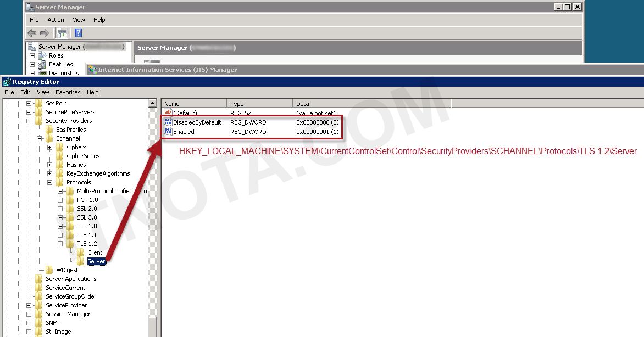The height and width of the screenshot is (337, 644).
Task: Click the back navigation arrow in Server Manager
Action: click(x=31, y=32)
